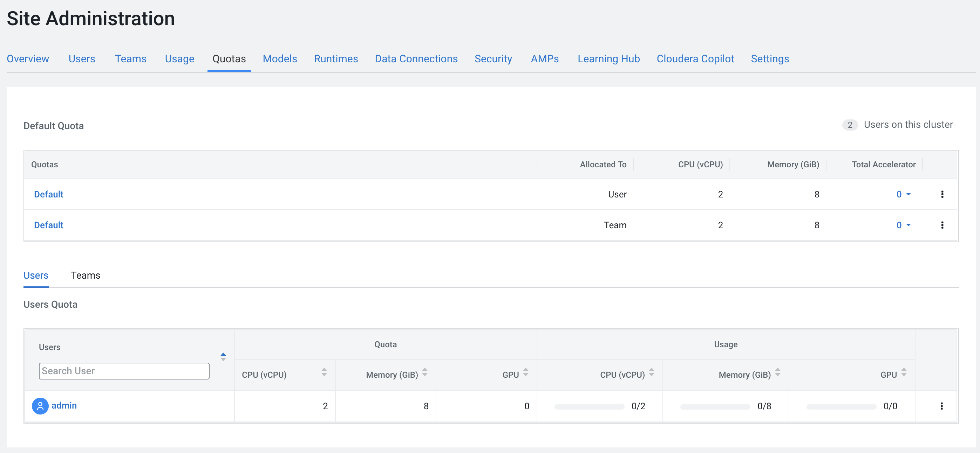Click admin CPU usage progress bar
Image resolution: width=980 pixels, height=453 pixels.
589,407
